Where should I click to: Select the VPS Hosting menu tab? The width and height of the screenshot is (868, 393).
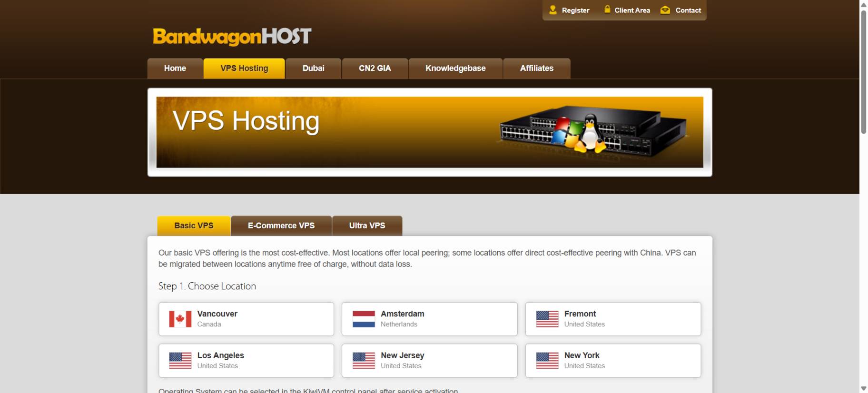(x=244, y=69)
